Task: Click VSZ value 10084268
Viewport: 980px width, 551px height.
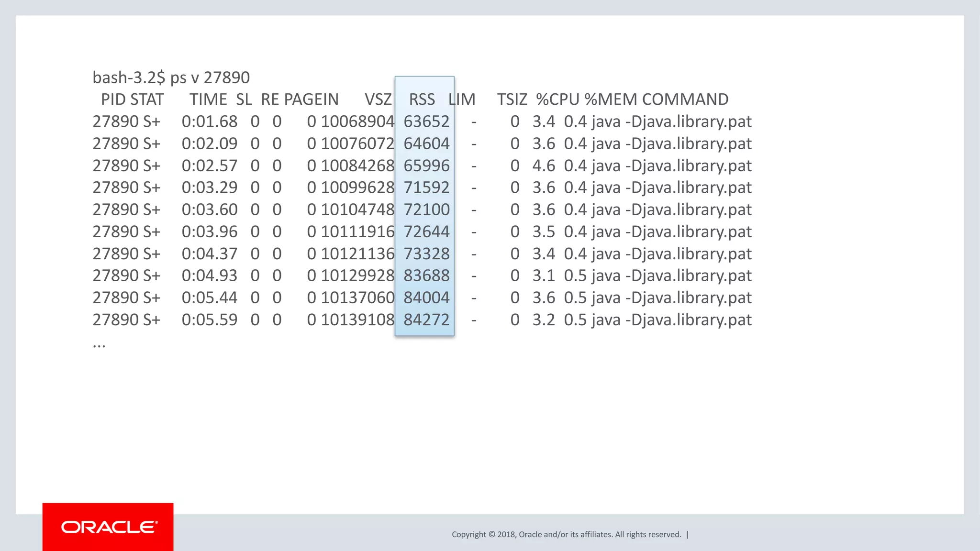Action: coord(357,165)
